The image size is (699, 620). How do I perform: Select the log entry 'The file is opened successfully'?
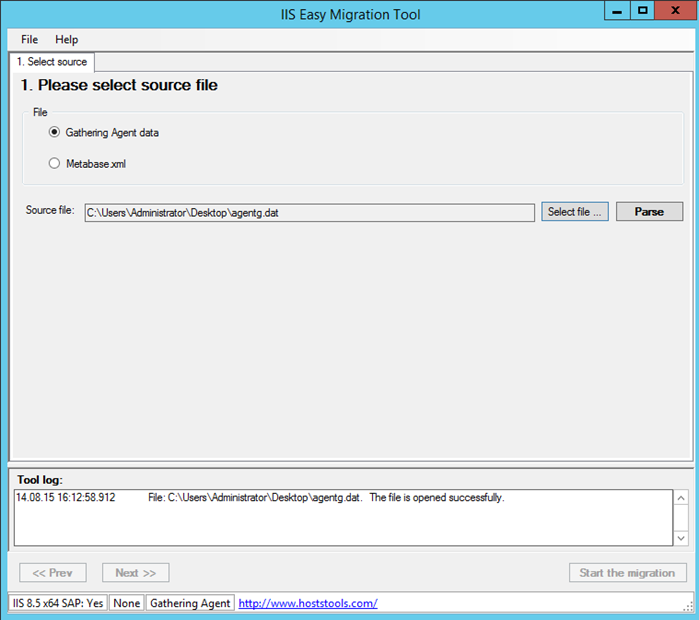point(437,497)
